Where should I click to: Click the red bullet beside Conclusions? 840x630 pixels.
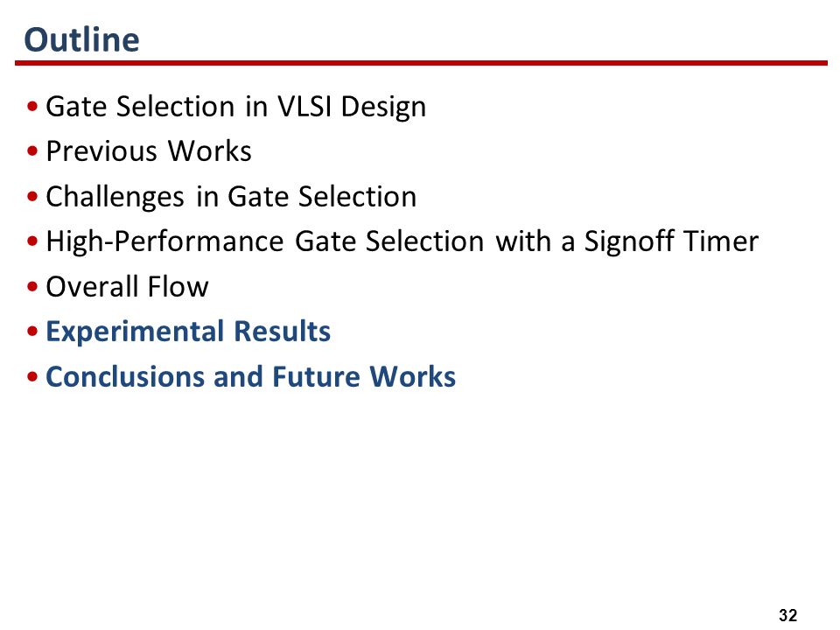point(32,376)
